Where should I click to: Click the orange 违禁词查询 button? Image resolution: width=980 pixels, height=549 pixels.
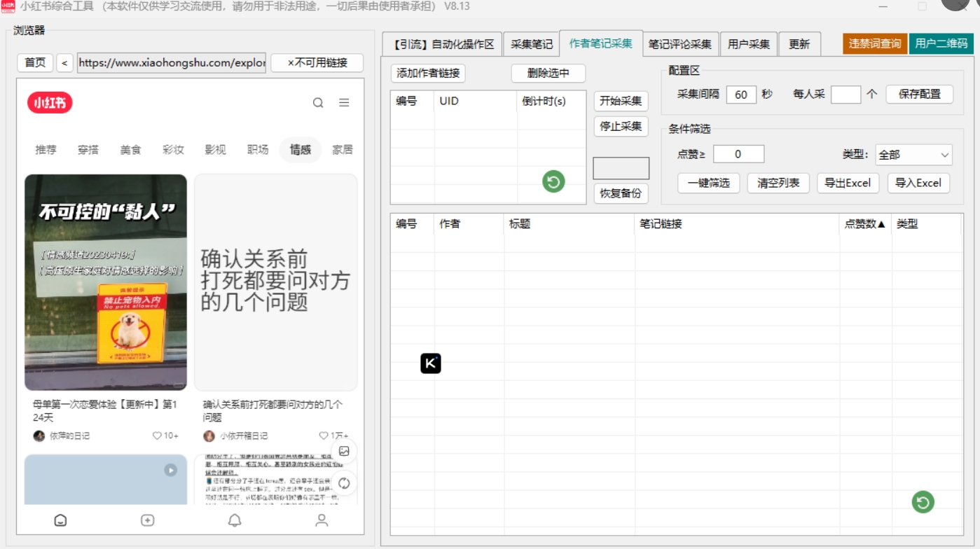[x=875, y=43]
